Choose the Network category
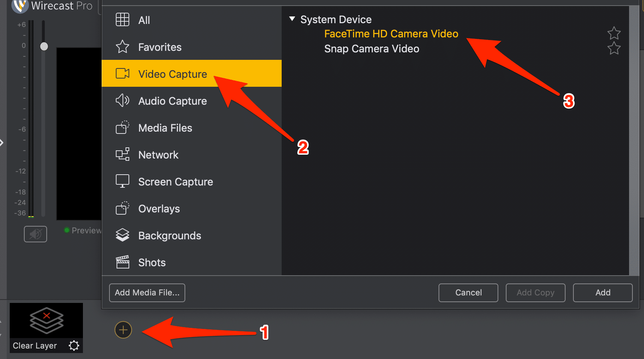Viewport: 644px width, 359px height. [192, 154]
